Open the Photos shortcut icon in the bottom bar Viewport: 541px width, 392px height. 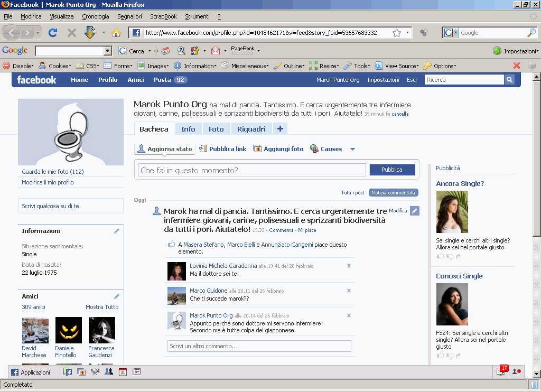coord(81,372)
